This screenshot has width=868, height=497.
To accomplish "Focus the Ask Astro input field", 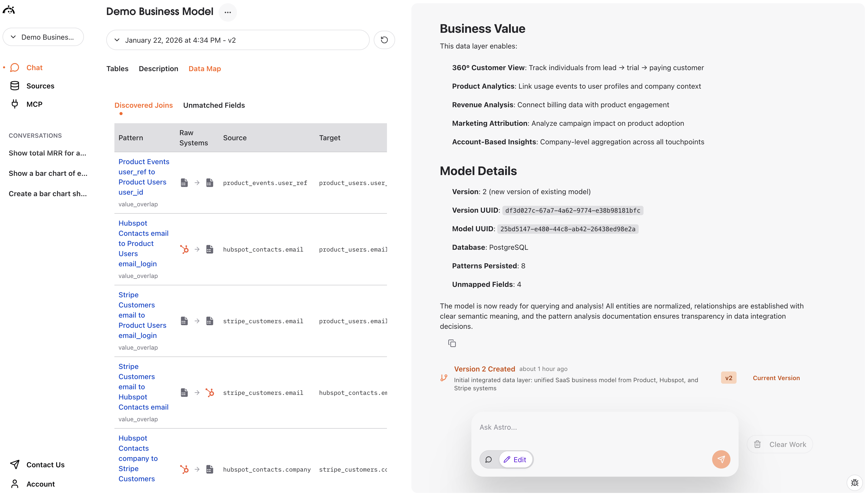I will coord(604,427).
